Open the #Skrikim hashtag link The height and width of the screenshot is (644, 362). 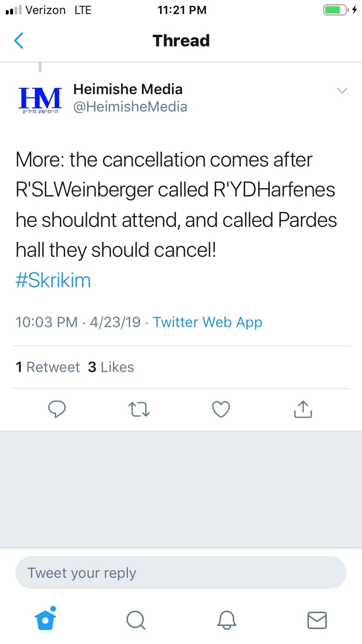(x=53, y=281)
